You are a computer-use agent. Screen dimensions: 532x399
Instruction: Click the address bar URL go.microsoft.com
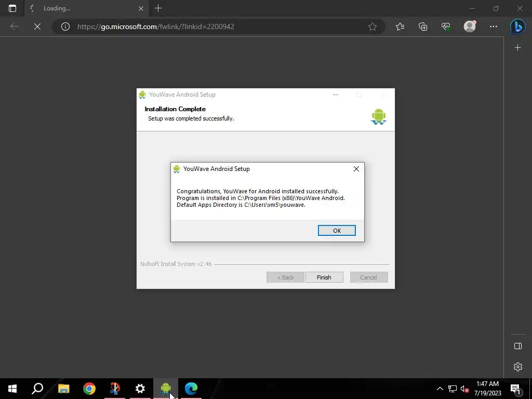pyautogui.click(x=156, y=26)
